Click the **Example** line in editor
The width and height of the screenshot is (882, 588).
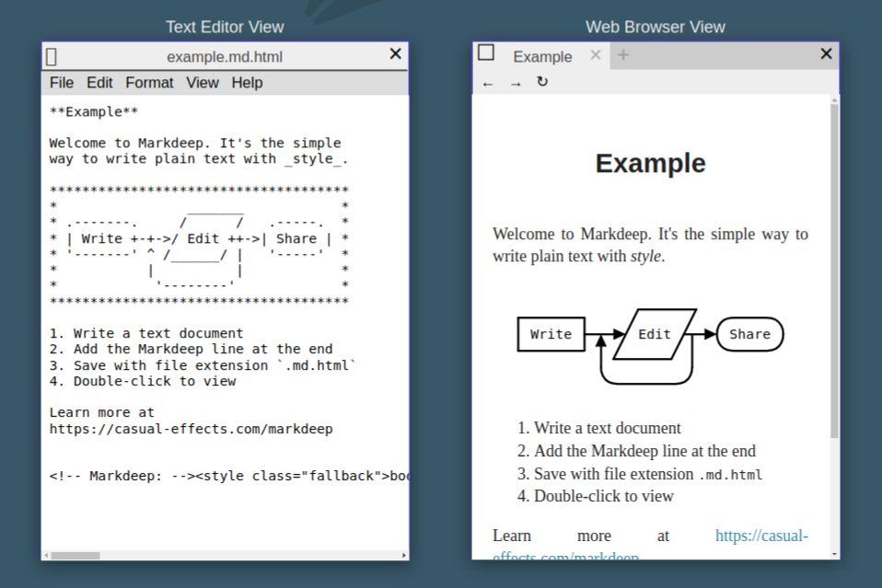coord(93,112)
